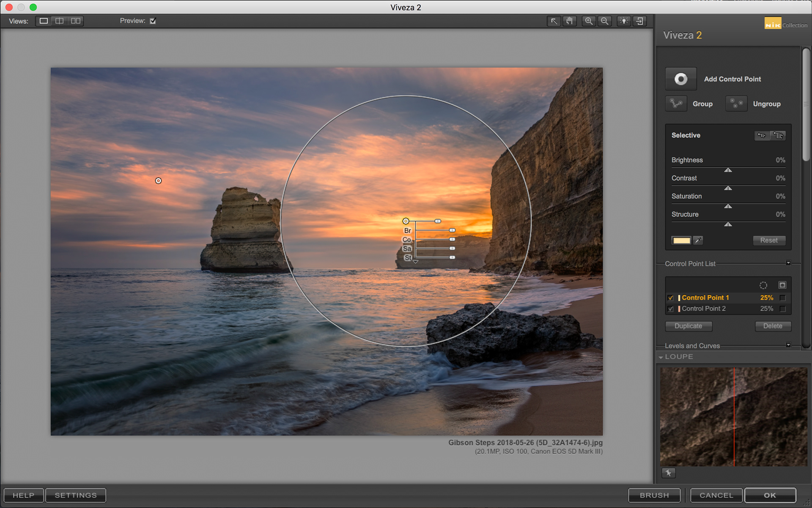The image size is (812, 508).
Task: Disable Control Point 1 checkbox
Action: 671,298
